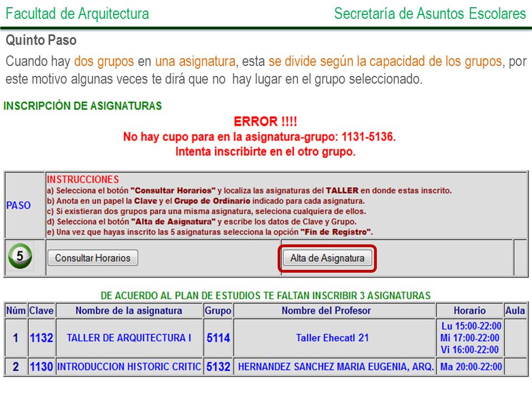Click 'Intenta inscribirte en el otro grupo' text
The height and width of the screenshot is (399, 532).
pos(265,151)
